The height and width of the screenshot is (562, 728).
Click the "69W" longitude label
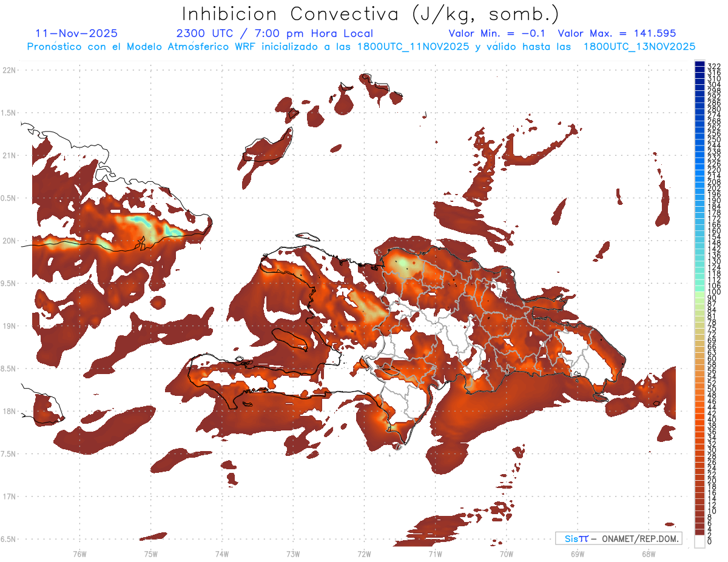click(x=577, y=553)
